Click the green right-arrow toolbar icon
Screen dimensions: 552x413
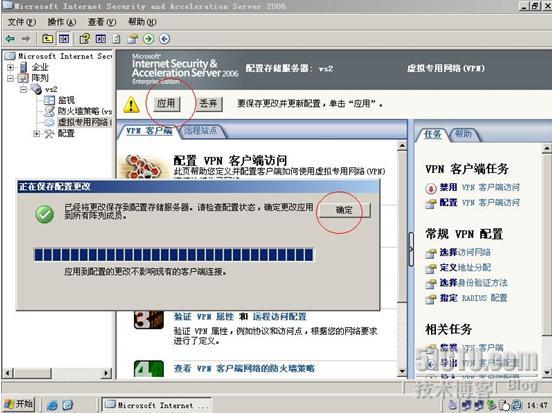pos(148,38)
